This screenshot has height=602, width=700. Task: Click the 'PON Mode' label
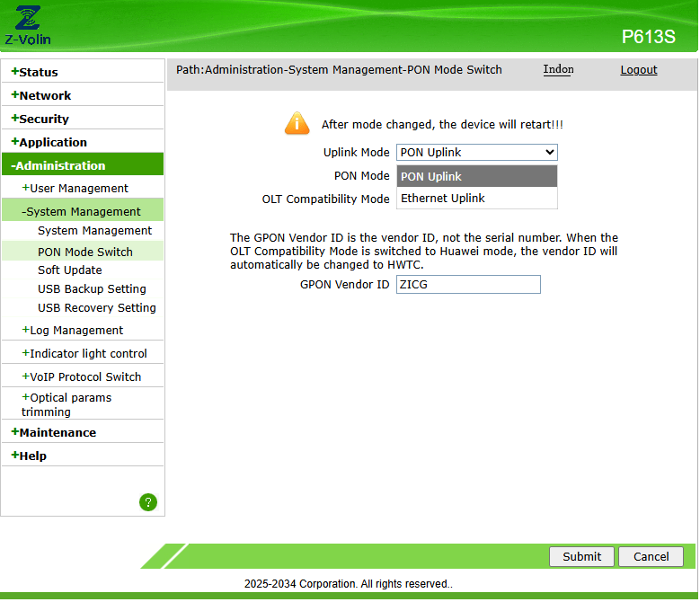point(361,176)
